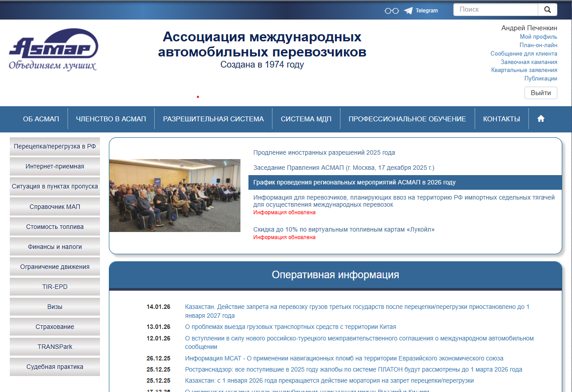This screenshot has width=572, height=392.
Task: Select highlighted График проведения региональных мероприятий item
Action: (x=354, y=182)
